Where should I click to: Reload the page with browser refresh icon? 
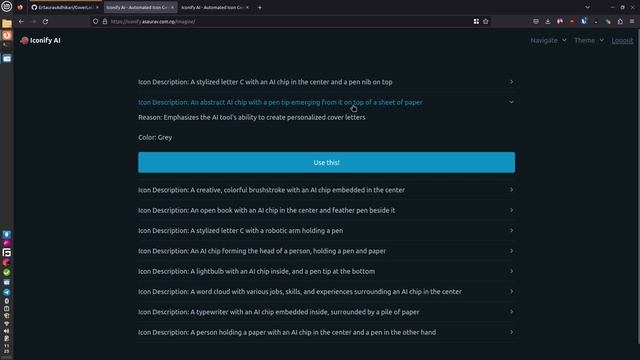point(45,22)
